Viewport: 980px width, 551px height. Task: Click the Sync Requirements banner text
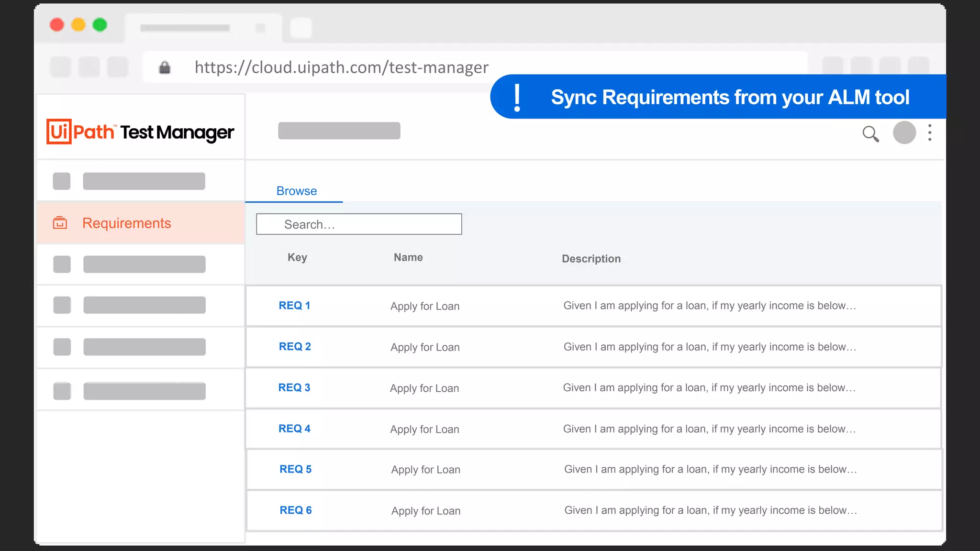730,98
